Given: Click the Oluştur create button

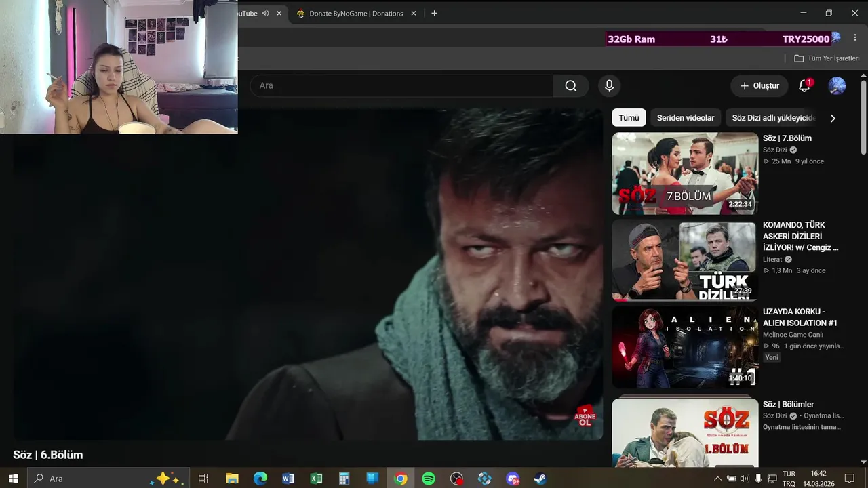Looking at the screenshot, I should pos(759,86).
